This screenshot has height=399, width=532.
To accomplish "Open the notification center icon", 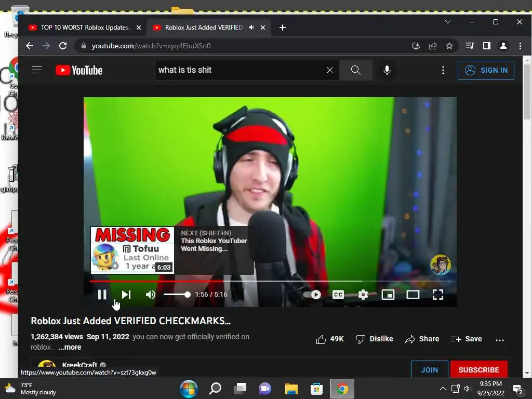I will [x=518, y=390].
